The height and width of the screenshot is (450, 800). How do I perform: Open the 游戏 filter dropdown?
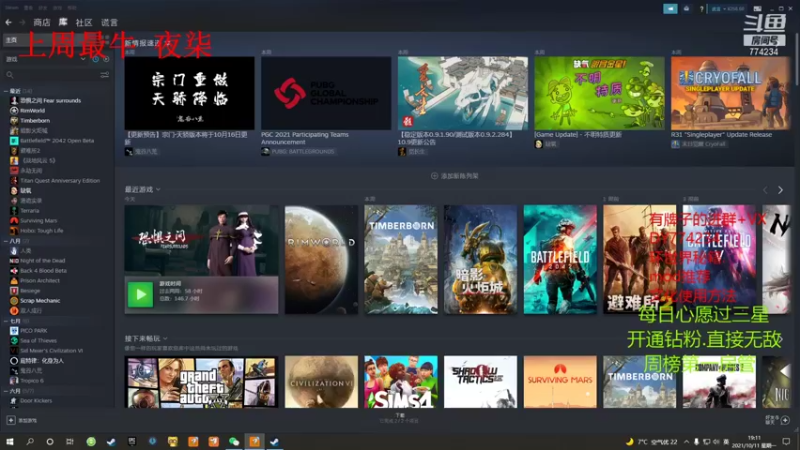45,59
